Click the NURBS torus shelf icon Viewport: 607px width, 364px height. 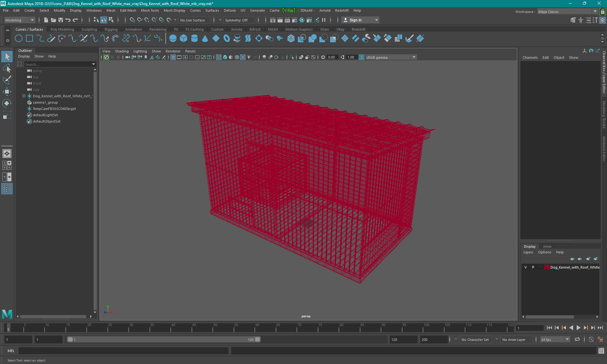227,39
